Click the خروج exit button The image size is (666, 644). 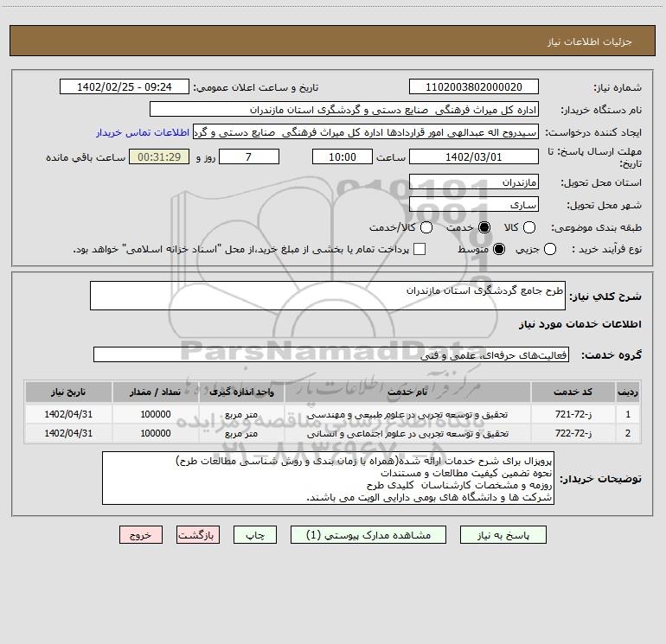[x=141, y=535]
